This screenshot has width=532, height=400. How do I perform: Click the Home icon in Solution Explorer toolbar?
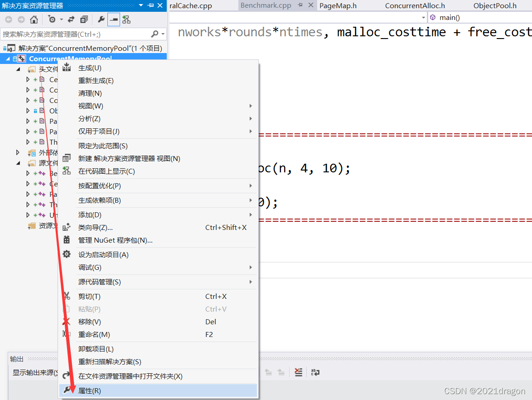coord(34,20)
